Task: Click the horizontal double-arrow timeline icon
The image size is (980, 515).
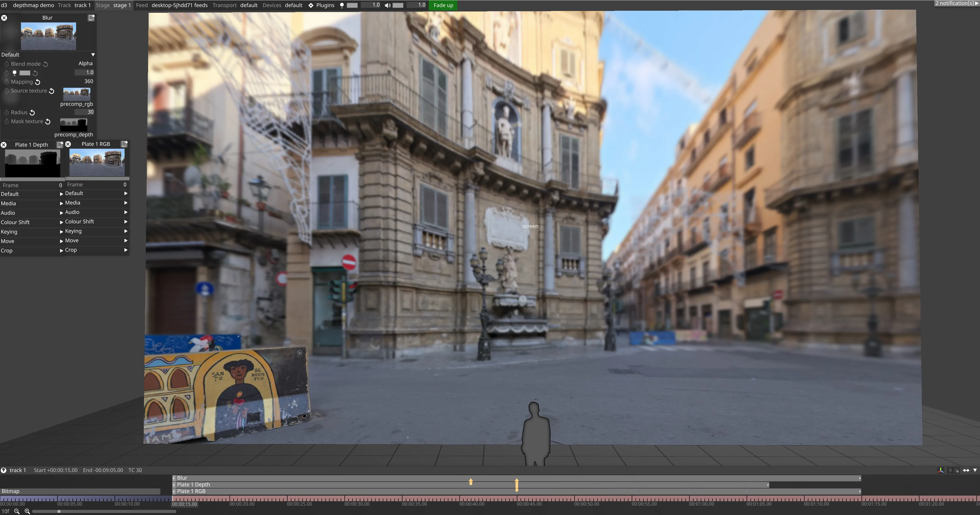Action: [x=966, y=470]
